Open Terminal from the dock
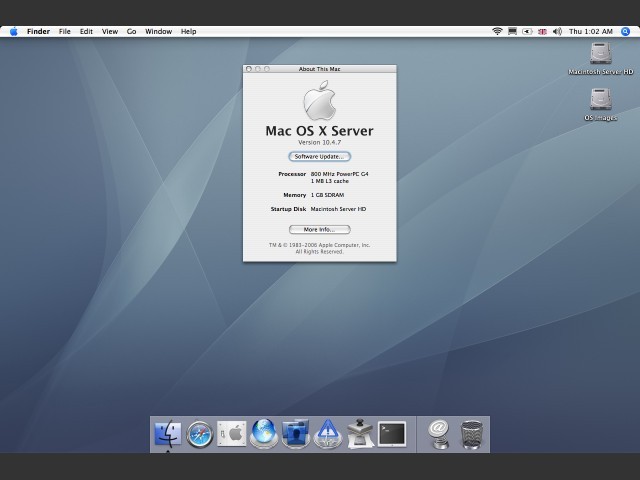Screen dimensions: 640x480 pos(392,434)
